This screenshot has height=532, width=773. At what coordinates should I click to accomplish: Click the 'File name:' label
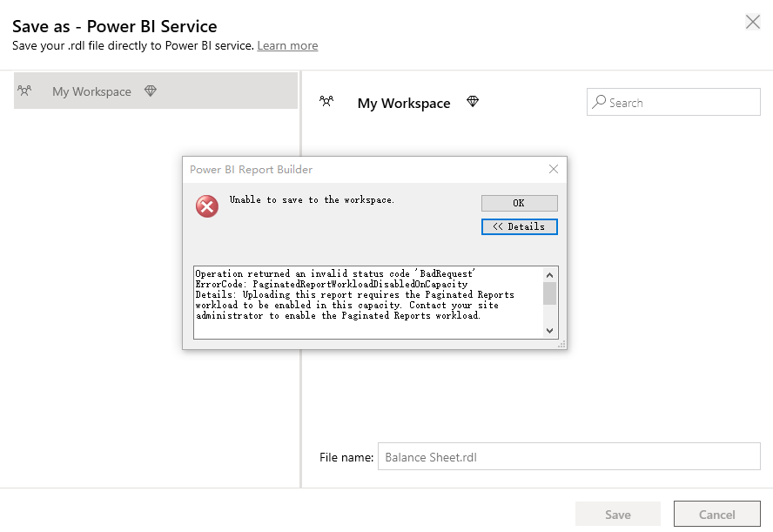[346, 457]
